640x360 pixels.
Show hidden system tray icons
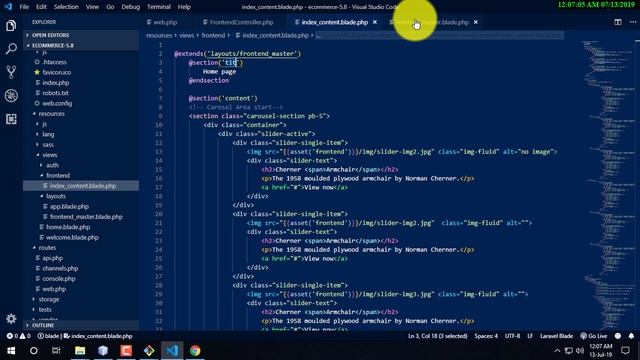tap(557, 351)
